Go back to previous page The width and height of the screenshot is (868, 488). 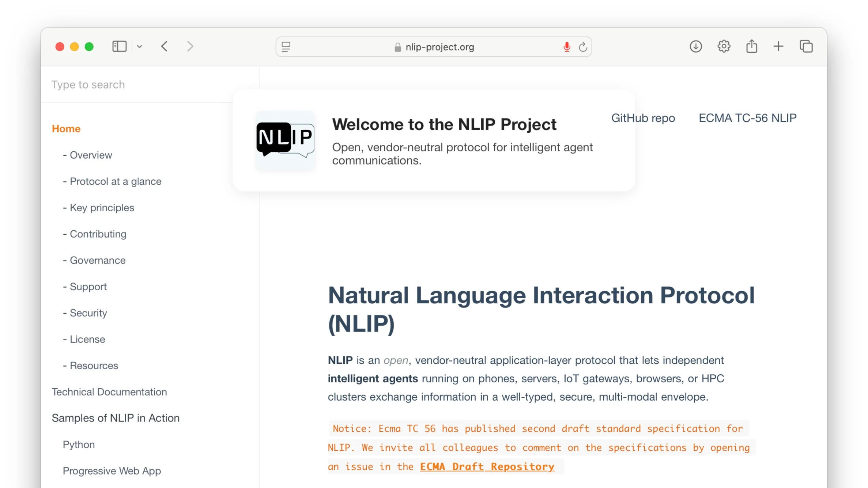coord(165,46)
